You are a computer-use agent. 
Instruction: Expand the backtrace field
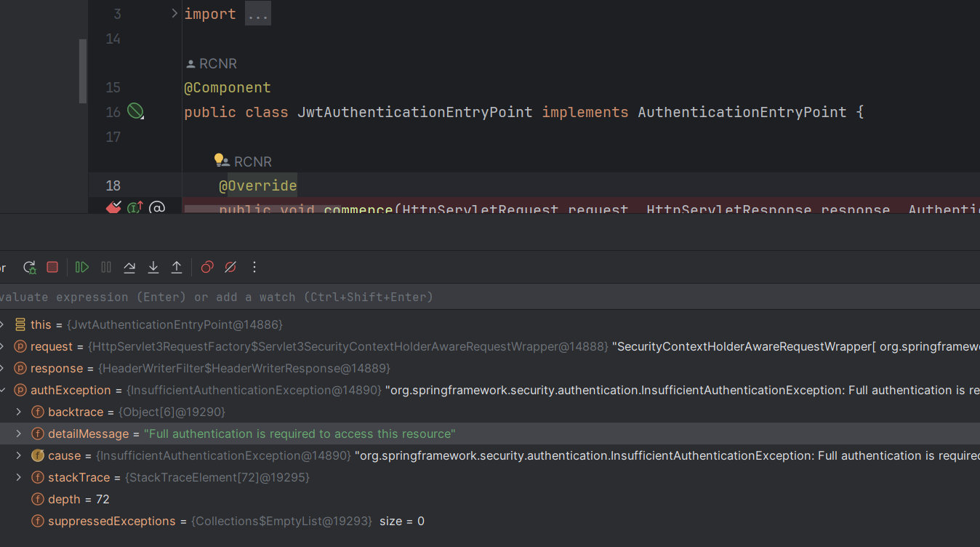pos(19,412)
